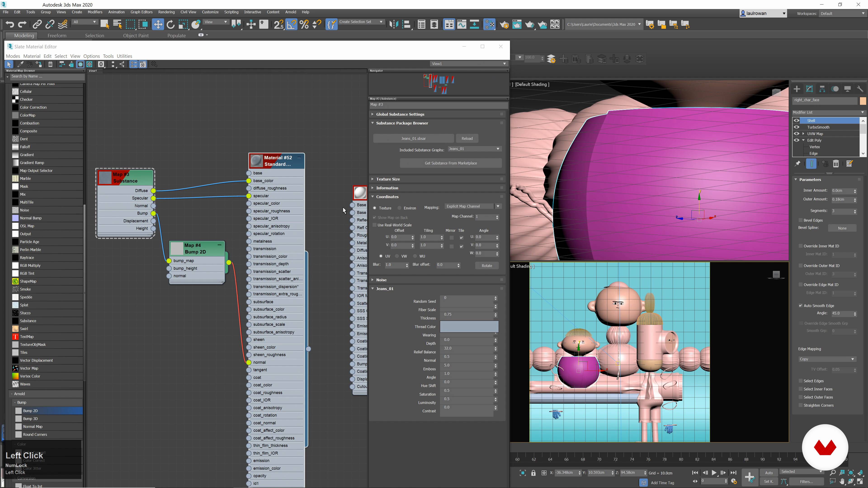
Task: Activate the Select and Link tool
Action: click(x=37, y=24)
